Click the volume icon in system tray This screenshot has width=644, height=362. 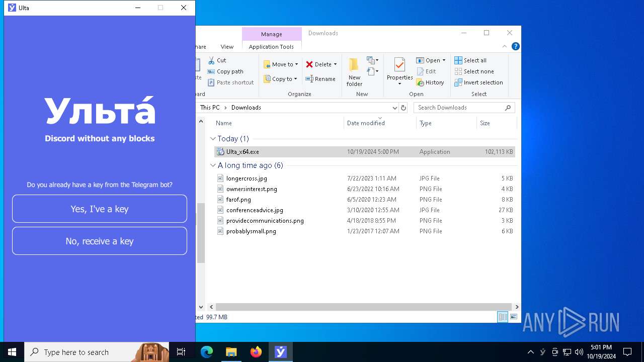click(579, 352)
